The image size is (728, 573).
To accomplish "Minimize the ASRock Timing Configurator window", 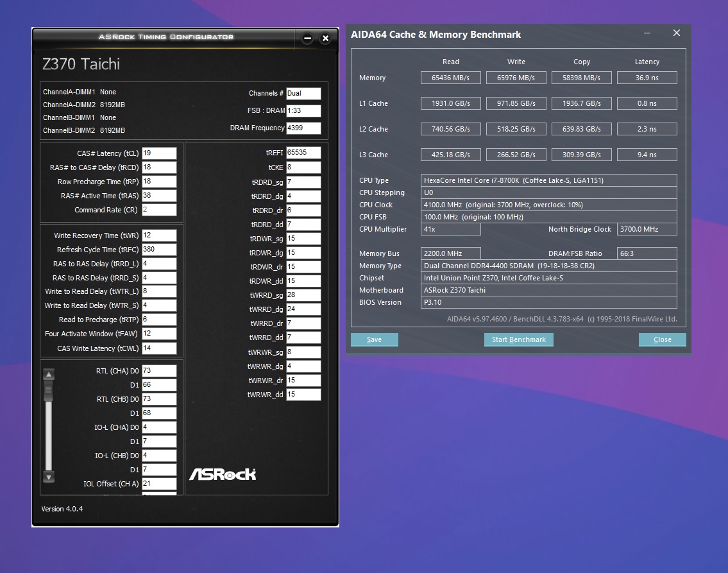I will click(307, 38).
